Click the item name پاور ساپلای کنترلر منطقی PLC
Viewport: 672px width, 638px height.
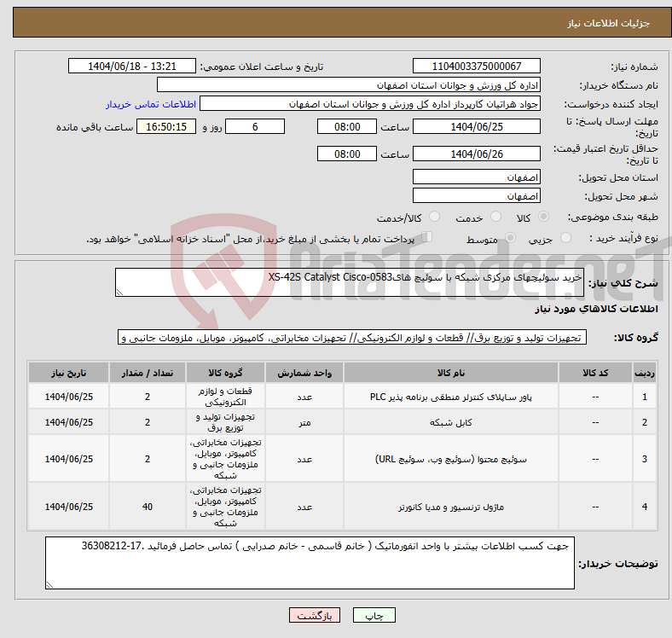click(x=451, y=397)
